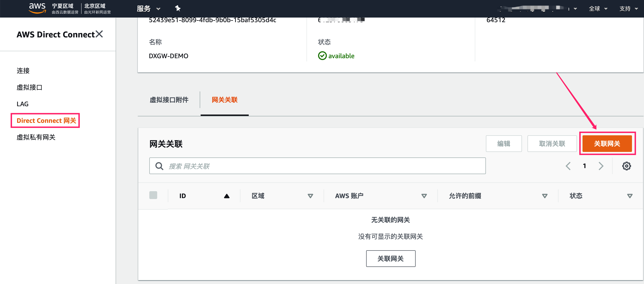Select 北京区域 region link
Viewport: 644px width, 284px height.
point(97,9)
